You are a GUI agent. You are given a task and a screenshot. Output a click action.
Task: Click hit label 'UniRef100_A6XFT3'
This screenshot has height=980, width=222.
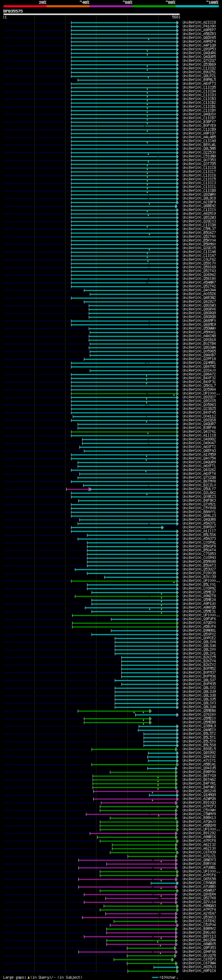199,84
